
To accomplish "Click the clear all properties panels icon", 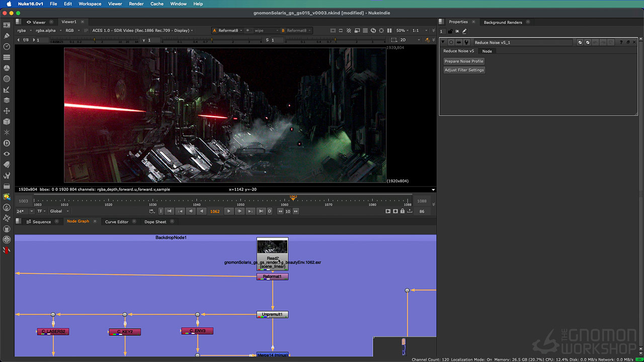I will click(x=457, y=31).
